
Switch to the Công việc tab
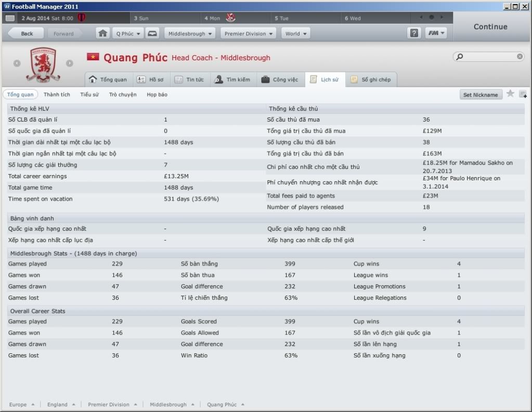coord(281,79)
